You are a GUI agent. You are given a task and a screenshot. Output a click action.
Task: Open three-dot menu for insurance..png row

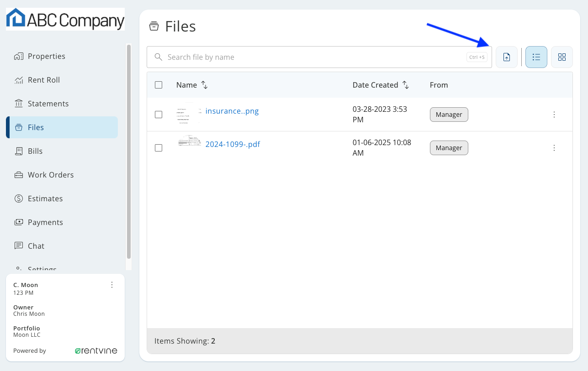[554, 115]
